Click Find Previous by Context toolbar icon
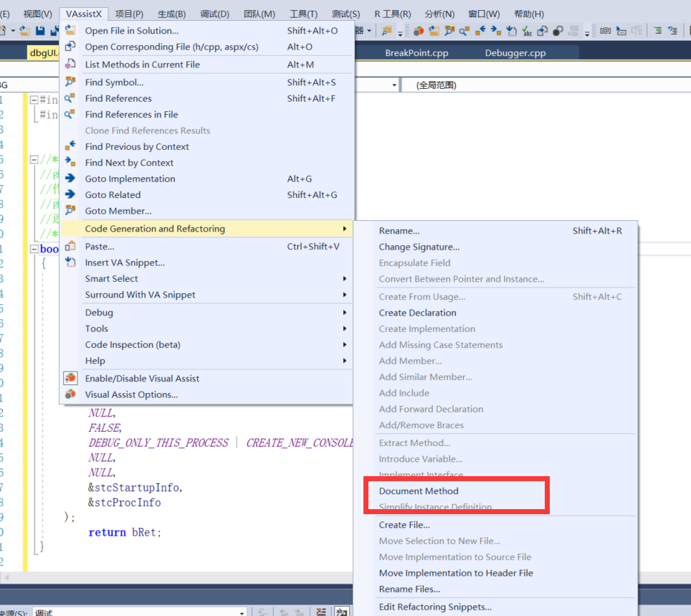This screenshot has width=691, height=616. click(480, 31)
